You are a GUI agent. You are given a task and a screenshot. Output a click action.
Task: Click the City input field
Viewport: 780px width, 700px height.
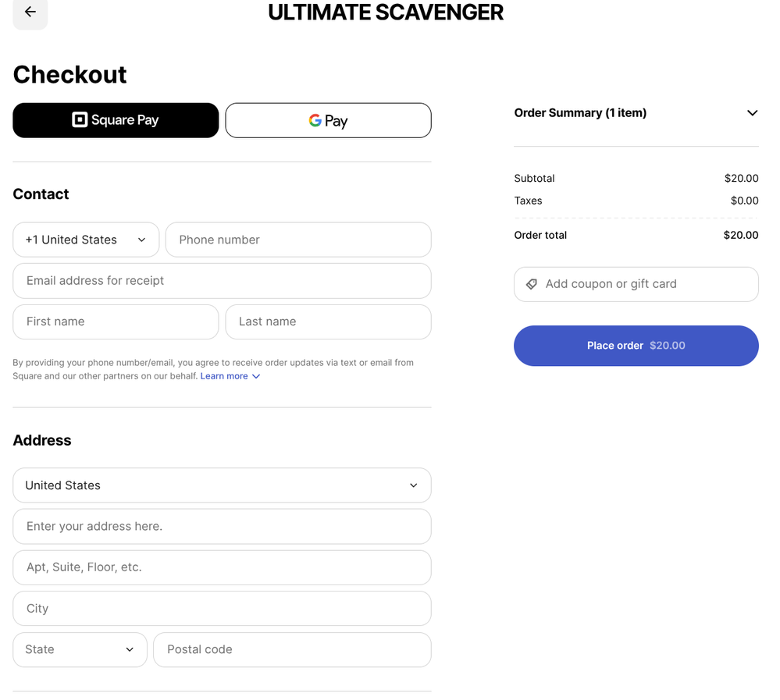coord(222,609)
